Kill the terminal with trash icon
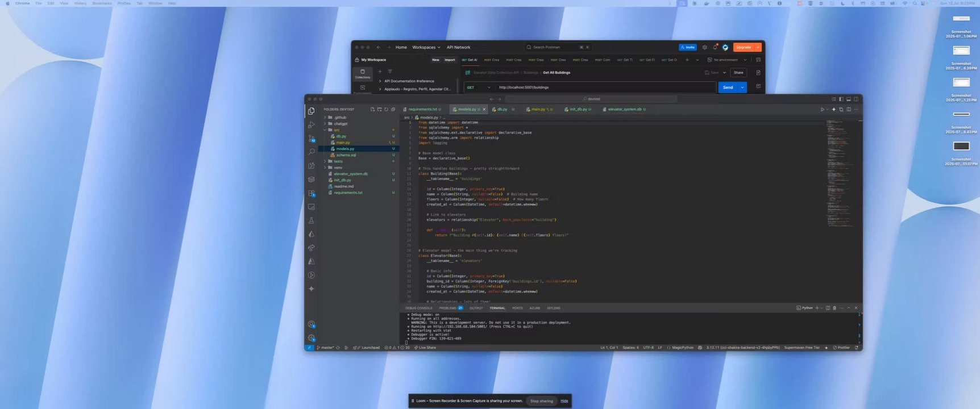The width and height of the screenshot is (980, 409). tap(834, 308)
